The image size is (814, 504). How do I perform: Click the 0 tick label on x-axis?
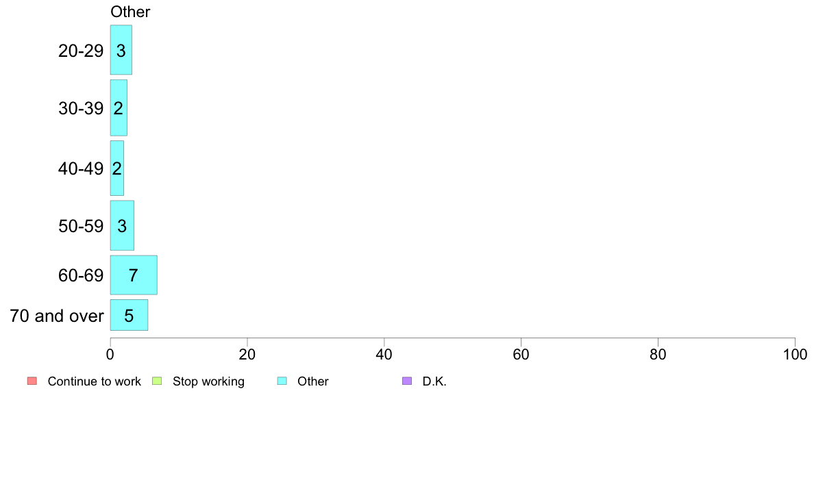tap(110, 355)
